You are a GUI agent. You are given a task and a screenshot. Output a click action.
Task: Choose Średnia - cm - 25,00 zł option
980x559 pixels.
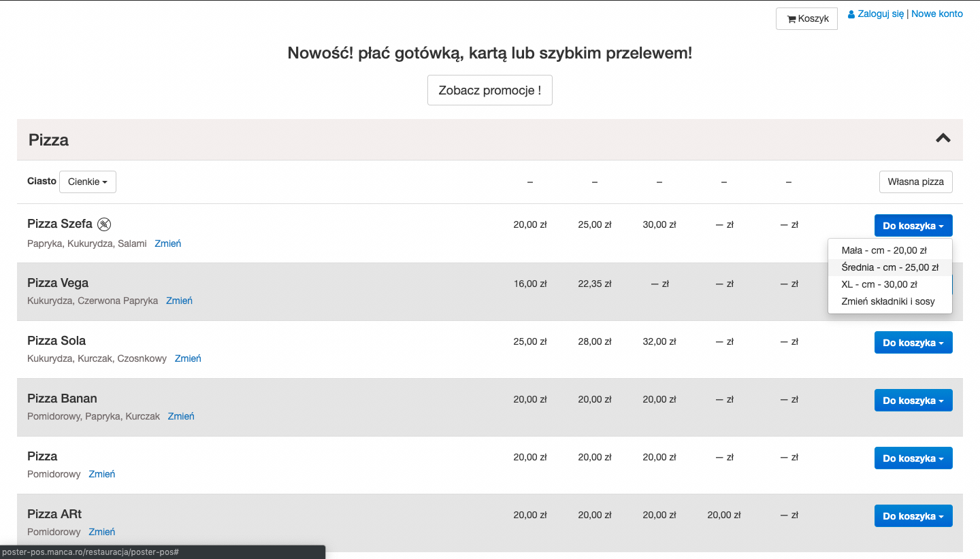click(889, 267)
